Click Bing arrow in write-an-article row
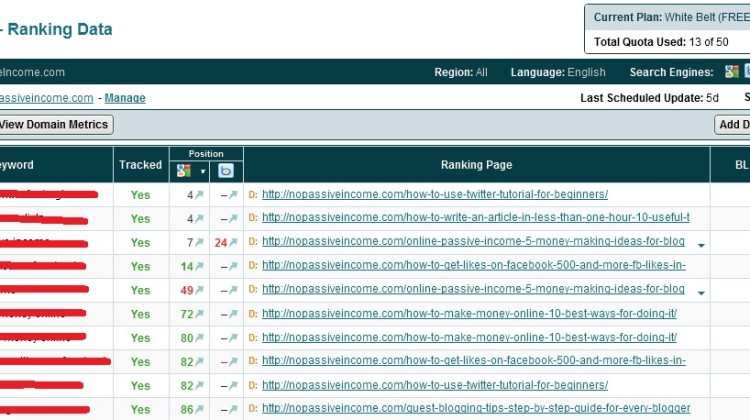 pyautogui.click(x=233, y=218)
